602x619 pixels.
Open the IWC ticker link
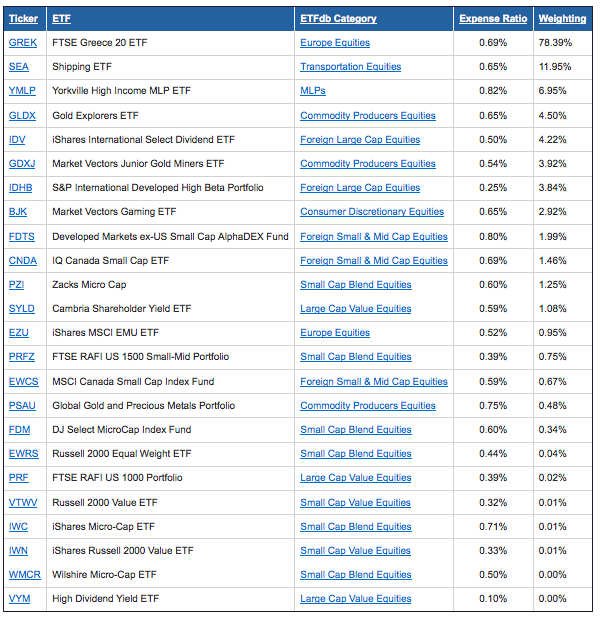(x=18, y=527)
